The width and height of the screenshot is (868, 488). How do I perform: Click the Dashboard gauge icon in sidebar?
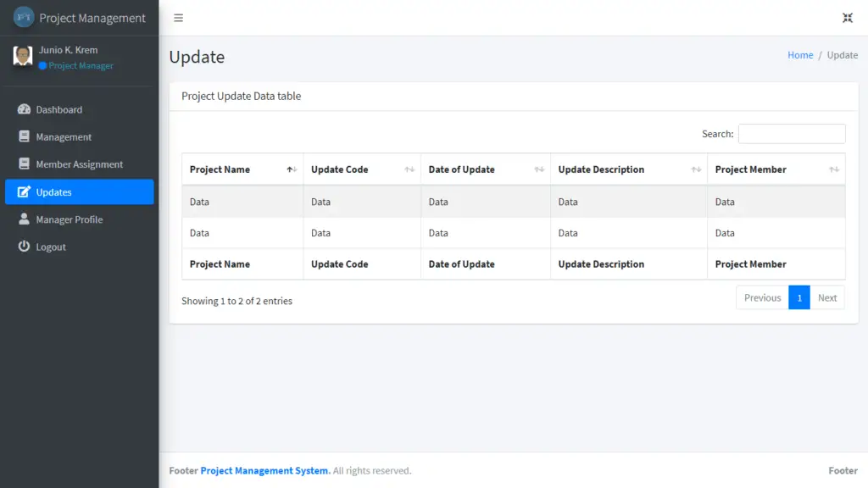tap(24, 109)
